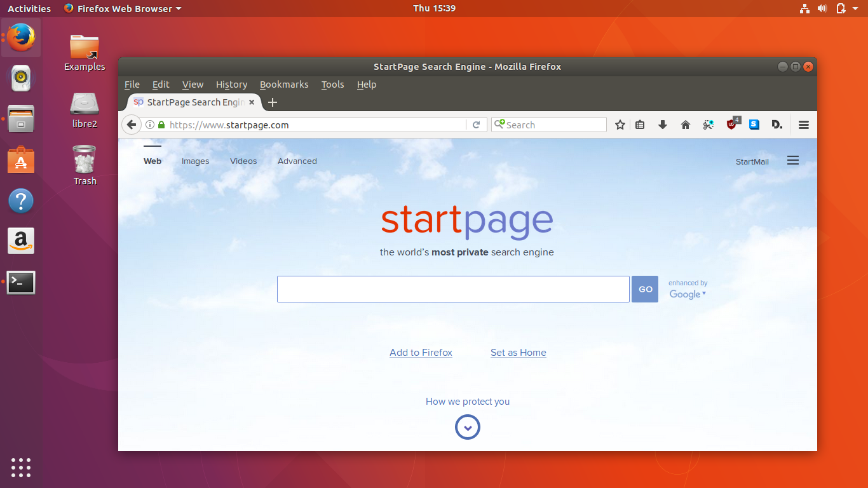Close the StartPage Search Engine tab
Screen dimensions: 868x488
[252, 102]
